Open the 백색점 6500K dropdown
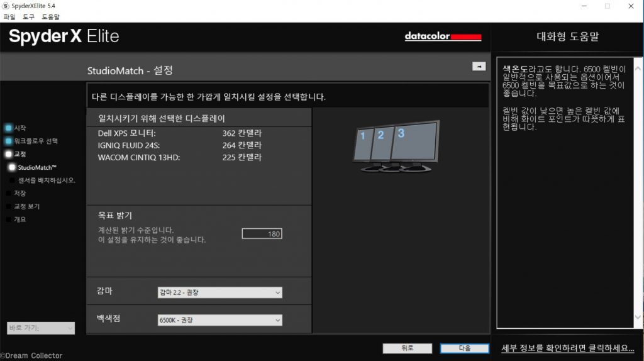Screen dimensions: 644x361 click(219, 320)
